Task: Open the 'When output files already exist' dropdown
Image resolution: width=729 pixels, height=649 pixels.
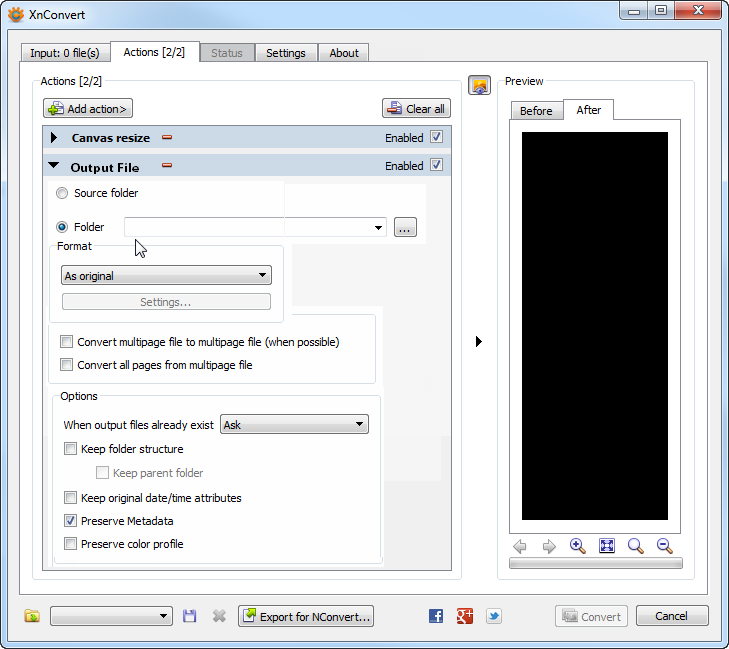Action: pyautogui.click(x=294, y=424)
